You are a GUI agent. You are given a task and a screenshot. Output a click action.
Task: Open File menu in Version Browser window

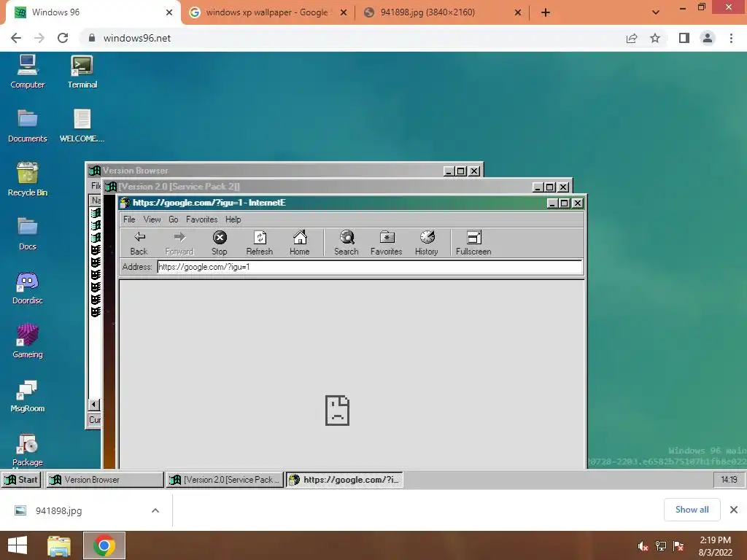(x=96, y=186)
